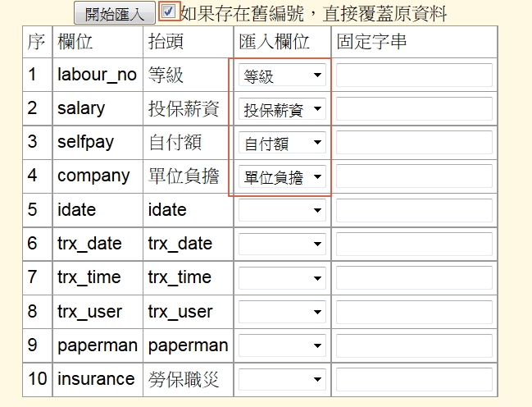Click the 開始匯入 button
The width and height of the screenshot is (532, 407).
[114, 14]
